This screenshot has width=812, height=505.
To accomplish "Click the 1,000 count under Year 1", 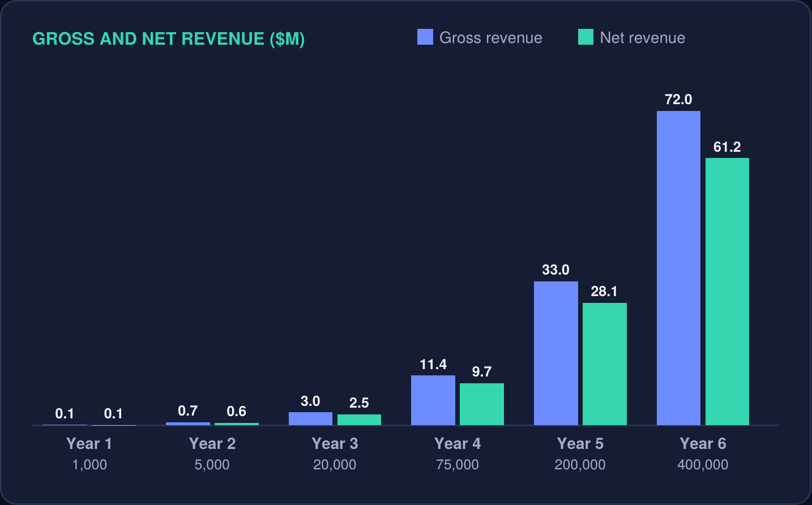I will click(89, 465).
